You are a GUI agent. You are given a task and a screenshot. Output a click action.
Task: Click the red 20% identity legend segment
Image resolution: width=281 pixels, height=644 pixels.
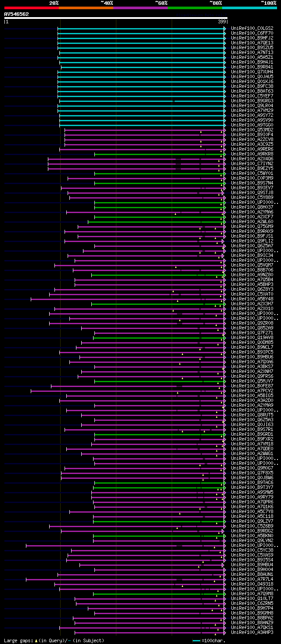pos(31,7)
